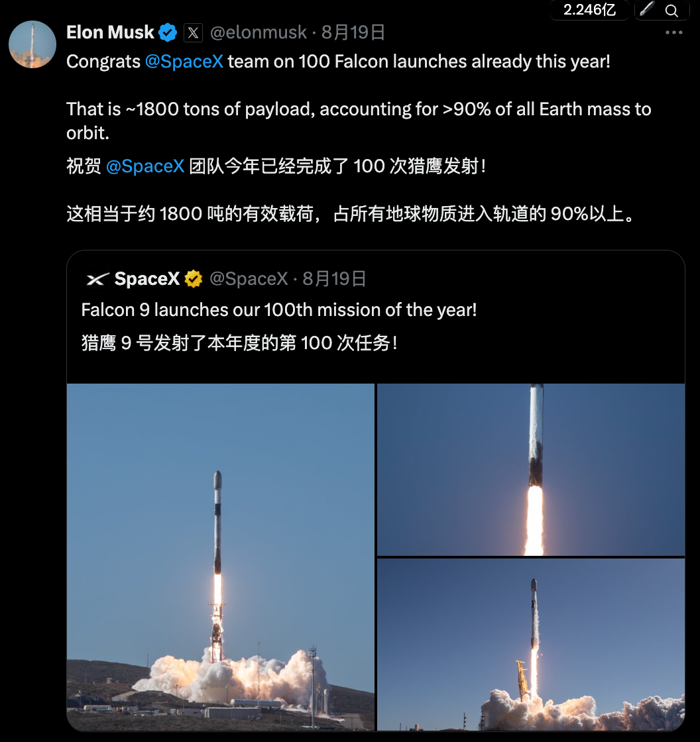Click the Elon Musk display name

[110, 32]
